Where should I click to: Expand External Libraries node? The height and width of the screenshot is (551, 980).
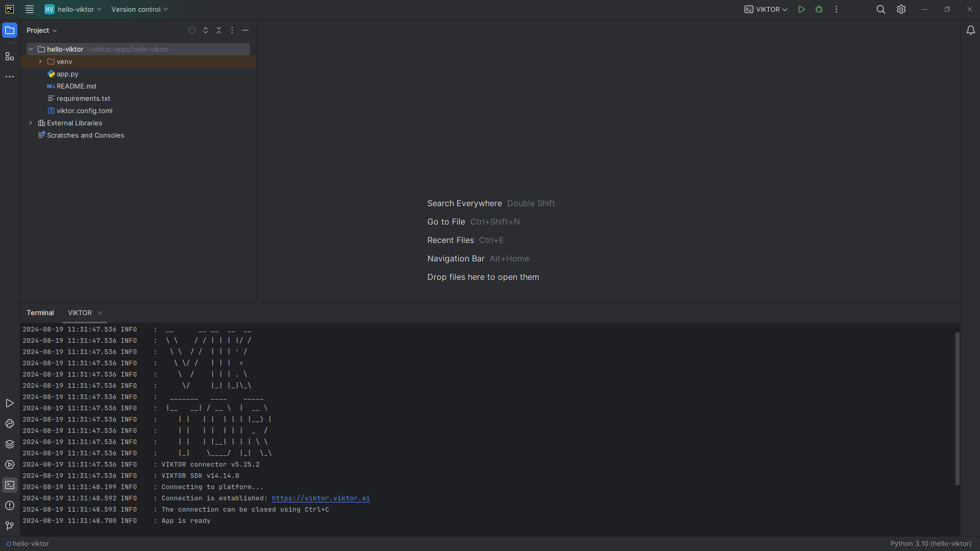point(31,123)
